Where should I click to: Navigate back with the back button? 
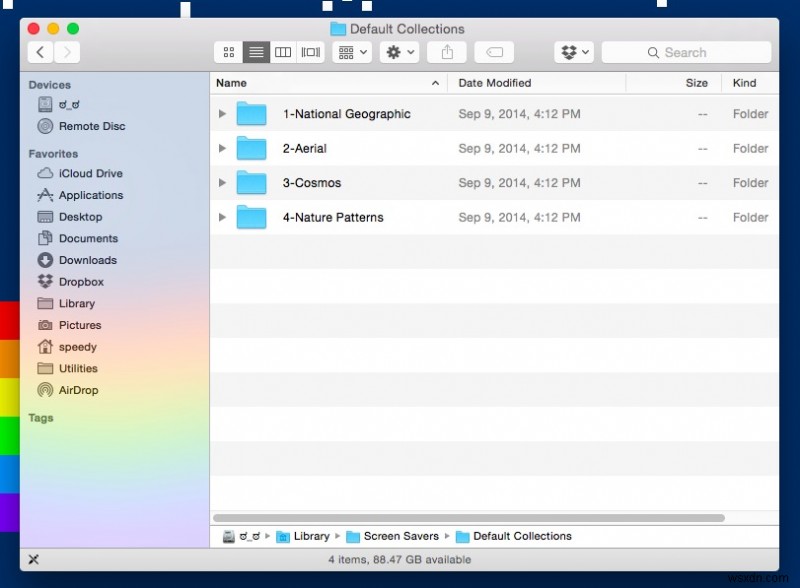tap(39, 52)
